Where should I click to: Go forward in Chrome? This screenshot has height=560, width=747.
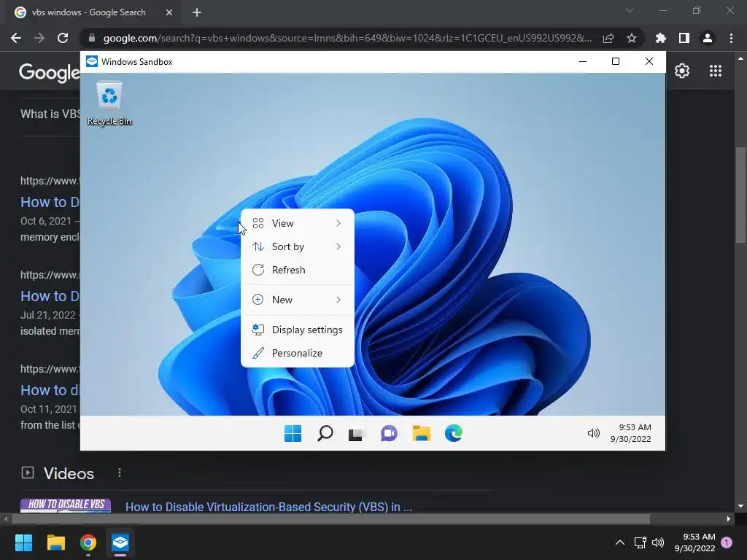(x=39, y=38)
